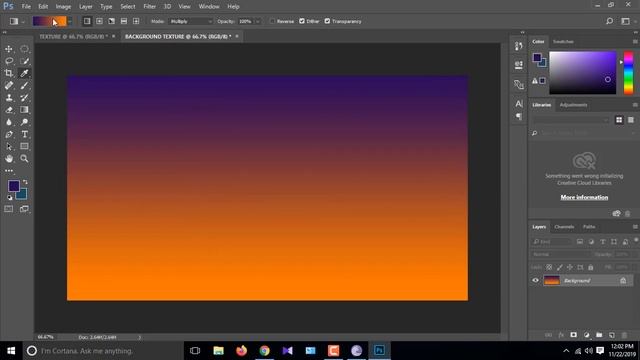
Task: Select the Crop tool
Action: (x=9, y=73)
